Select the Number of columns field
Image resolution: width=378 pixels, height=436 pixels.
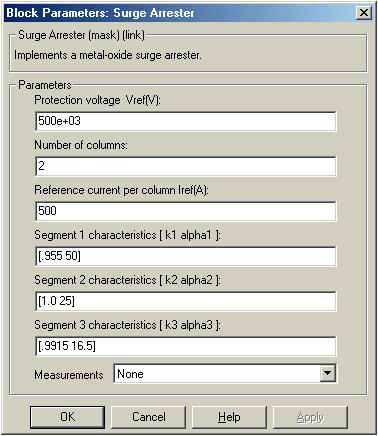(x=185, y=166)
